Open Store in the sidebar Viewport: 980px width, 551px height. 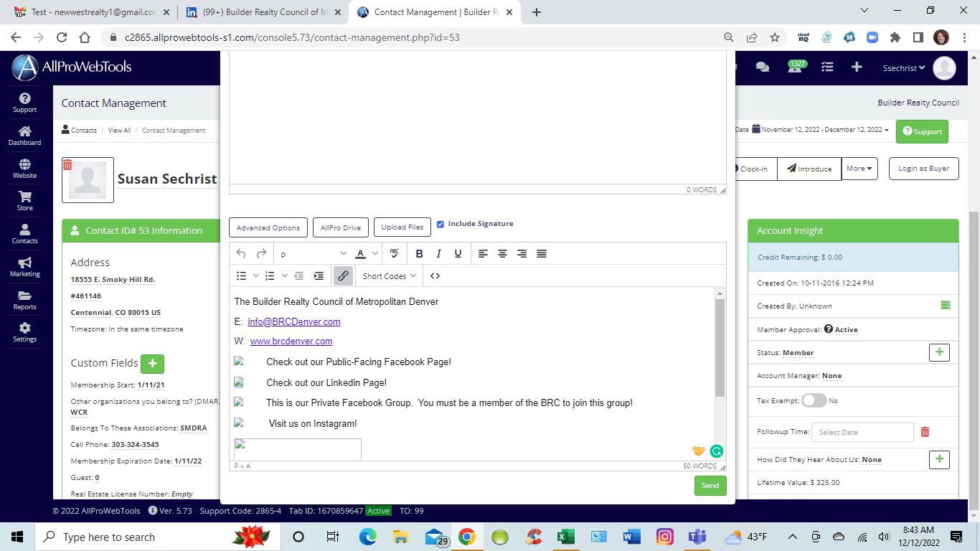25,201
